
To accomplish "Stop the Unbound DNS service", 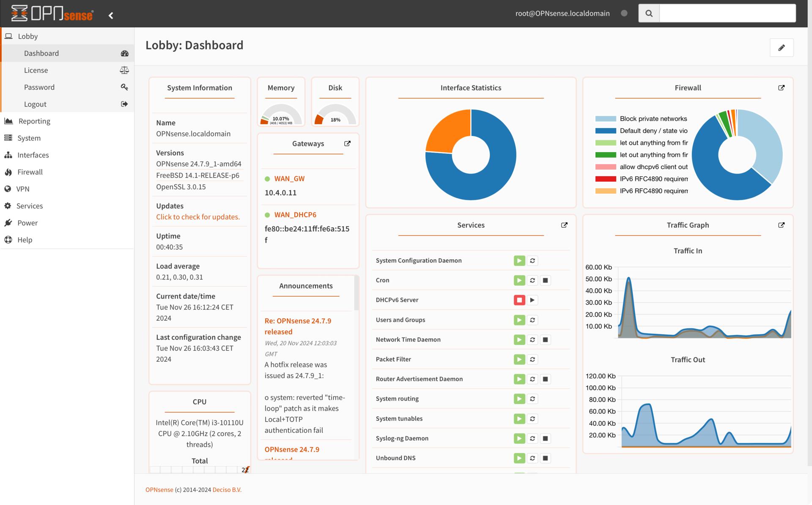I will click(x=546, y=458).
